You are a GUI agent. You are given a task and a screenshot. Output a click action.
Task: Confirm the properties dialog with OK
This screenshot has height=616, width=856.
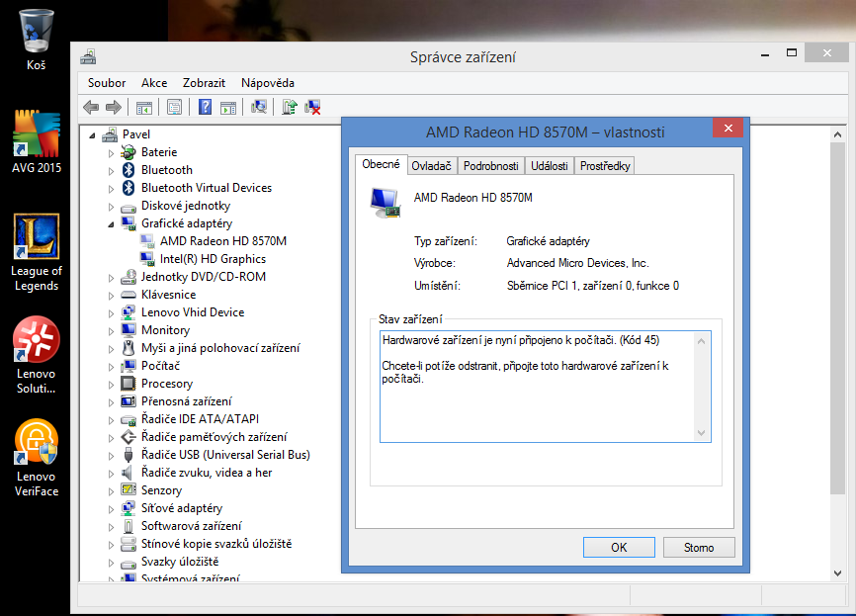pyautogui.click(x=619, y=547)
